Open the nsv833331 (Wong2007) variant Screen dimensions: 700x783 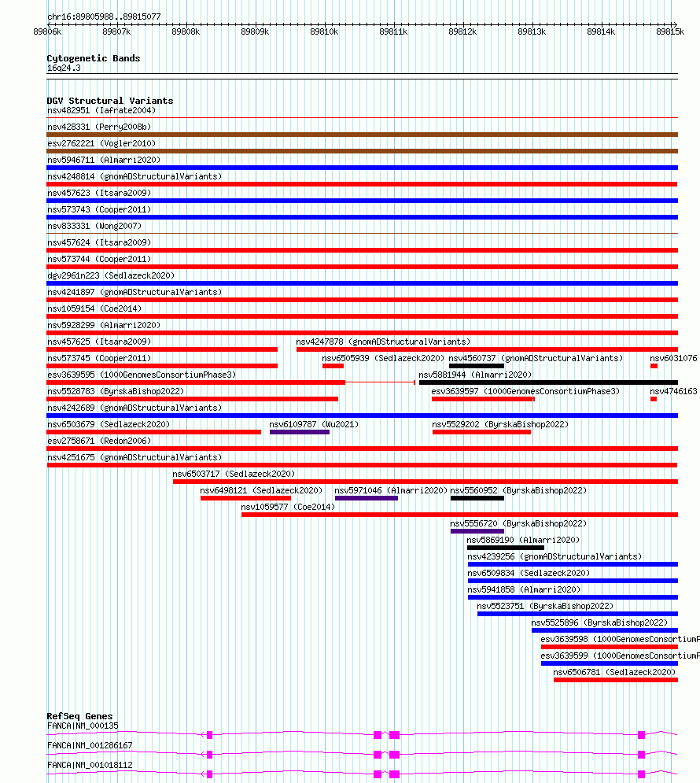pos(94,226)
